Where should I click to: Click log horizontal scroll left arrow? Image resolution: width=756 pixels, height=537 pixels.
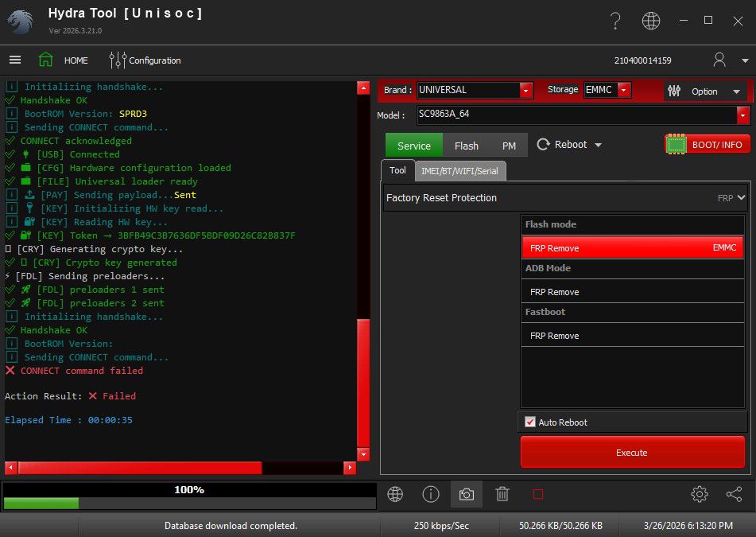click(x=10, y=468)
